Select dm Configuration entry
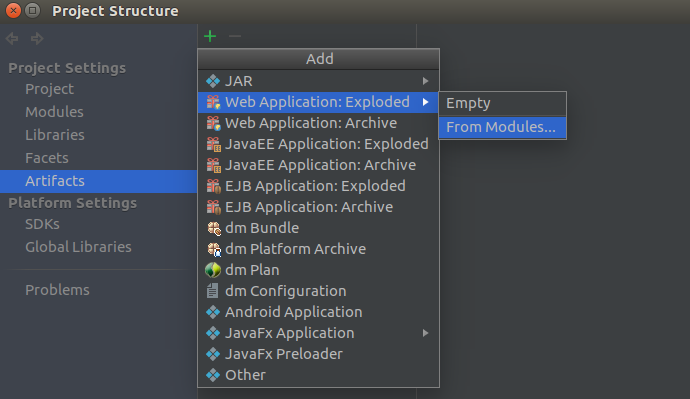The width and height of the screenshot is (690, 399). pos(319,291)
